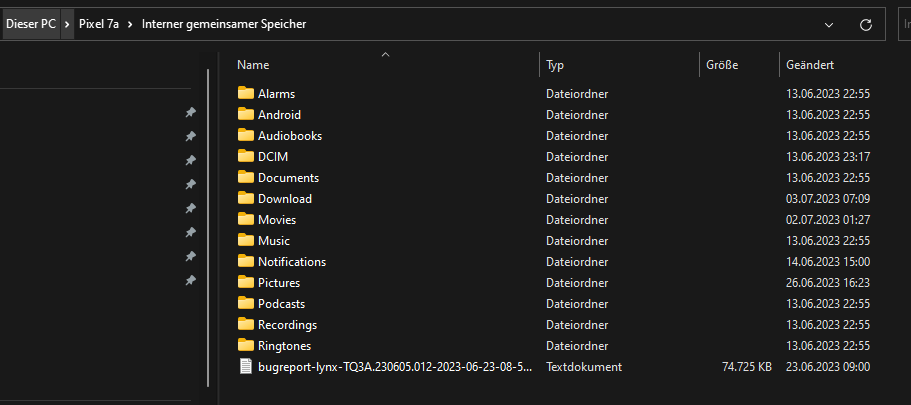Click the Alarms folder icon
The height and width of the screenshot is (405, 911).
(x=246, y=93)
